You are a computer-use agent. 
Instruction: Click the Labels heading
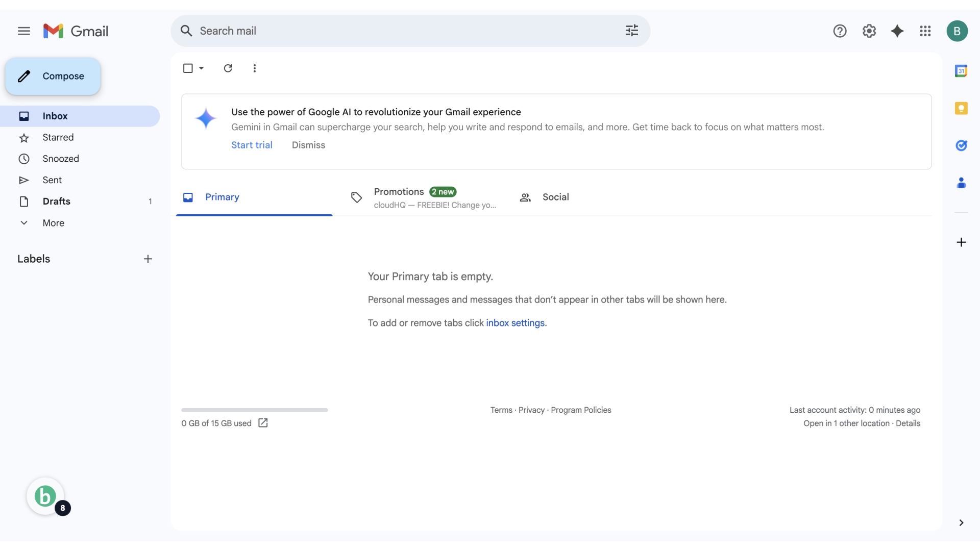(x=34, y=259)
